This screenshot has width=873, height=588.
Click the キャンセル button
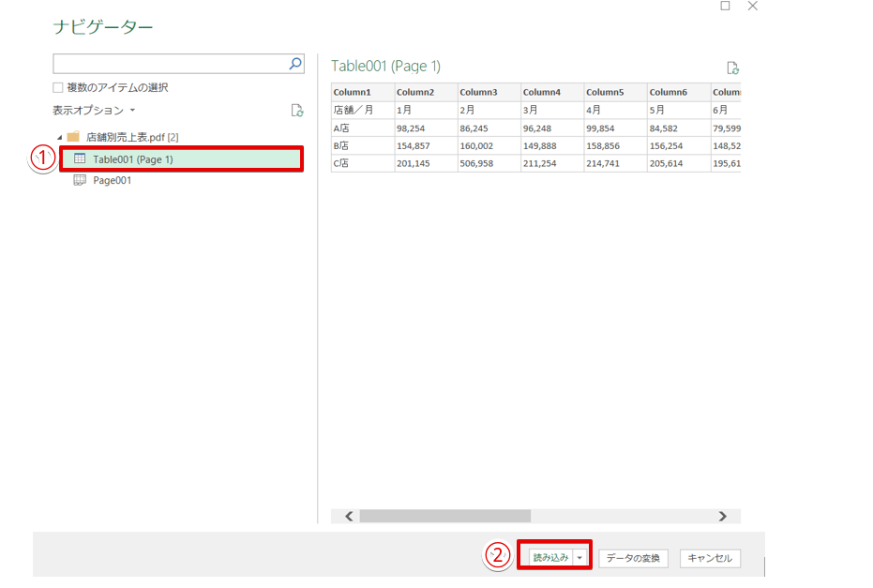tap(710, 558)
